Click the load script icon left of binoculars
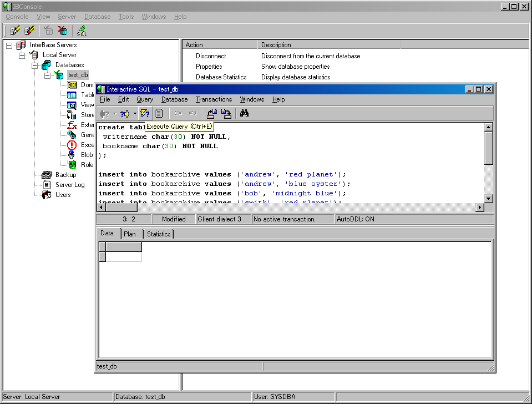The height and width of the screenshot is (404, 532). pyautogui.click(x=211, y=114)
